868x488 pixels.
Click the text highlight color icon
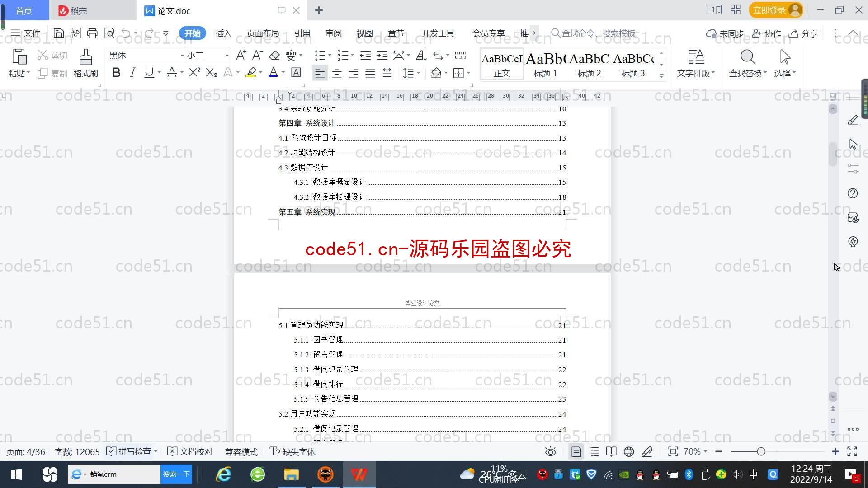251,73
